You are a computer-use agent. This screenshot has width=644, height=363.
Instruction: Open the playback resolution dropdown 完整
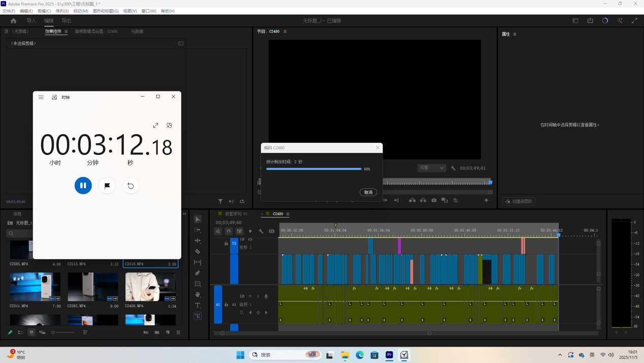click(x=431, y=168)
